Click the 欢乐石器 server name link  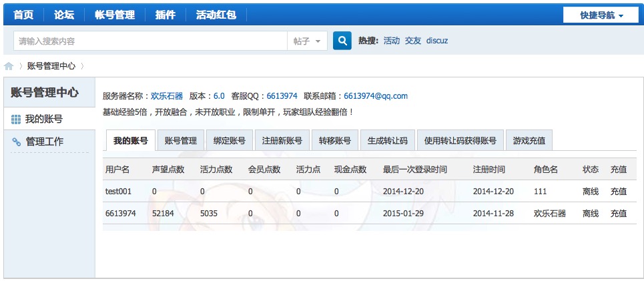coord(166,96)
